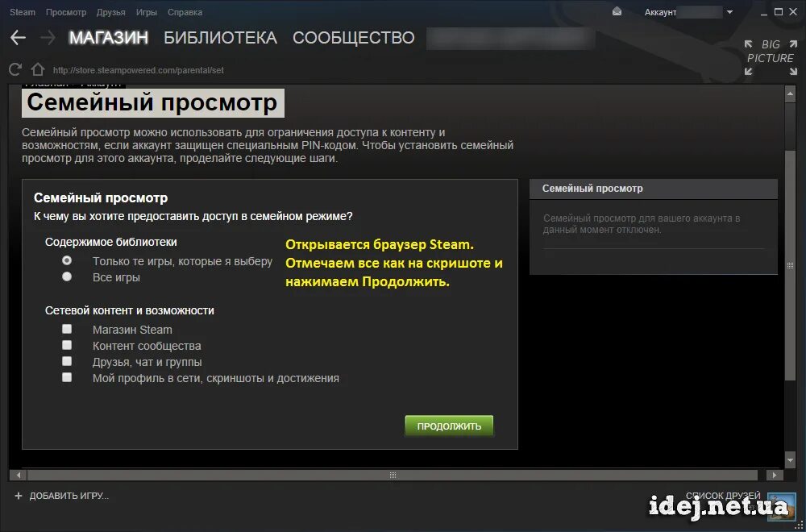Viewport: 806px width, 532px height.
Task: Click 'Сетевой контент и возможности' label
Action: [130, 310]
